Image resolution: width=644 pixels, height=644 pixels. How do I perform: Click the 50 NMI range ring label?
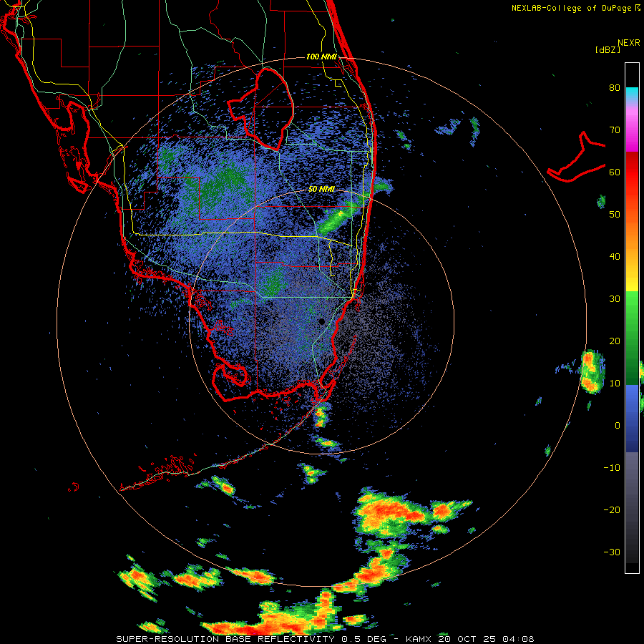(x=321, y=189)
